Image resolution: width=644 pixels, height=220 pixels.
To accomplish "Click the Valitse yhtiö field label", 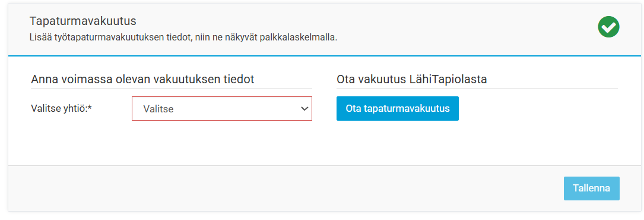I will click(x=61, y=109).
